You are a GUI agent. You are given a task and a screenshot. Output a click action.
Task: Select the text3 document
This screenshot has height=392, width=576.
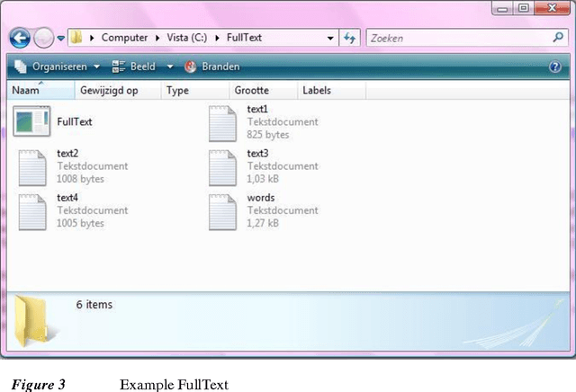(x=223, y=165)
